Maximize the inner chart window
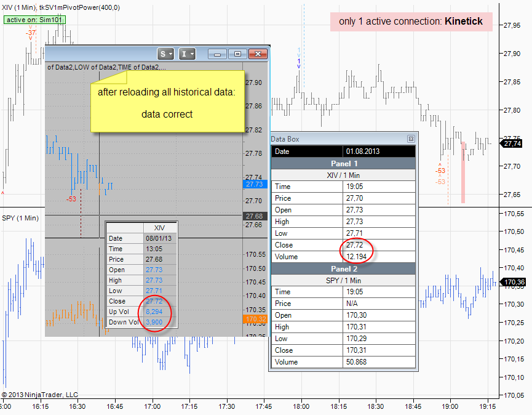The width and height of the screenshot is (532, 415). click(237, 54)
